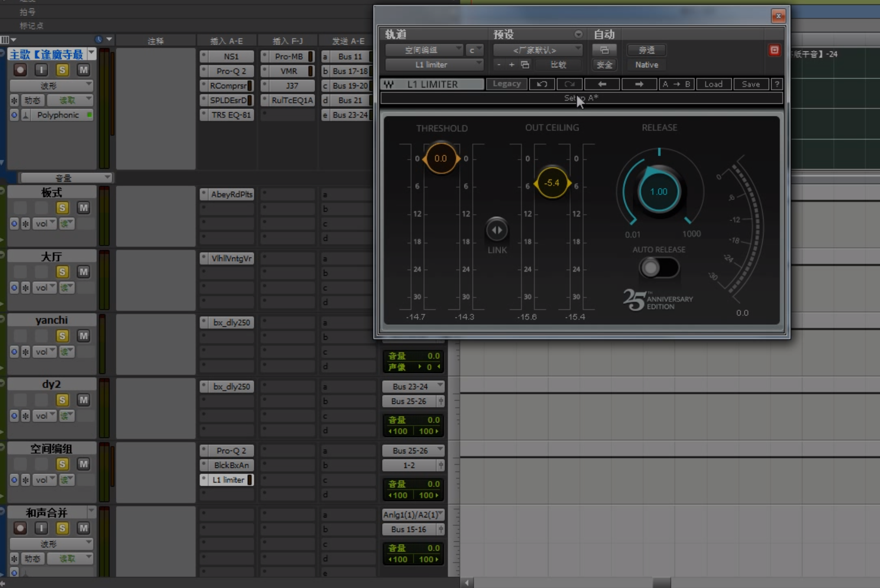Click the Load button in the plugin header
This screenshot has width=880, height=588.
[x=713, y=84]
